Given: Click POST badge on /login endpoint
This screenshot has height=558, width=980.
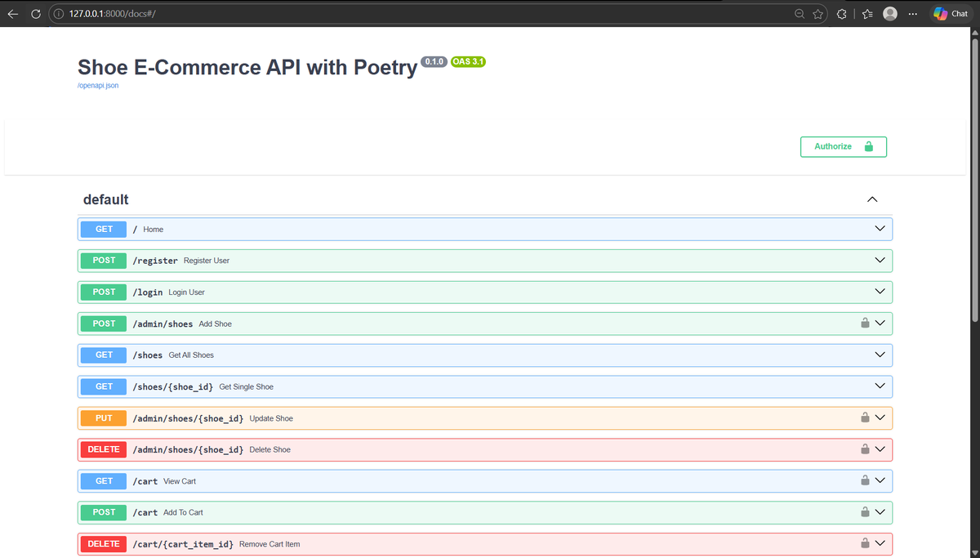Looking at the screenshot, I should (104, 292).
